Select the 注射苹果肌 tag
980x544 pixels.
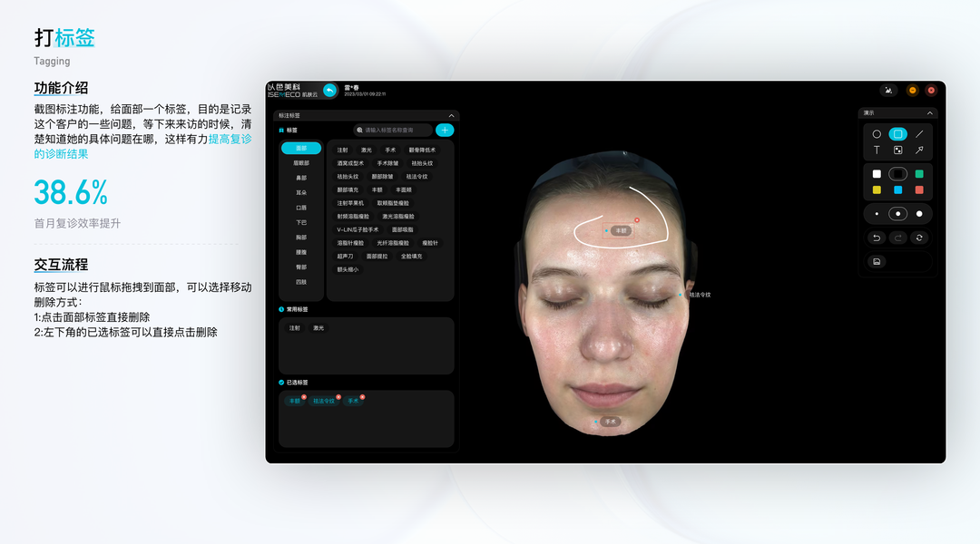(350, 203)
